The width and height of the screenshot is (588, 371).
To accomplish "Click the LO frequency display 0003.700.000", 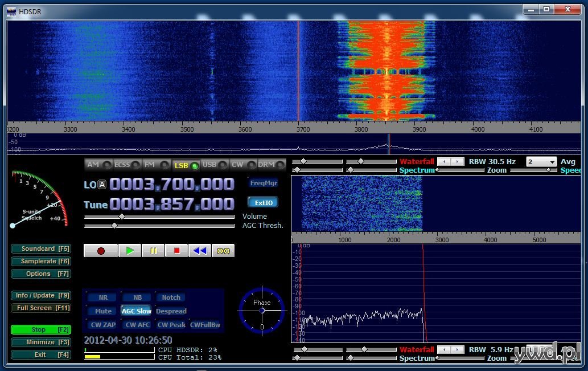I will pos(172,184).
